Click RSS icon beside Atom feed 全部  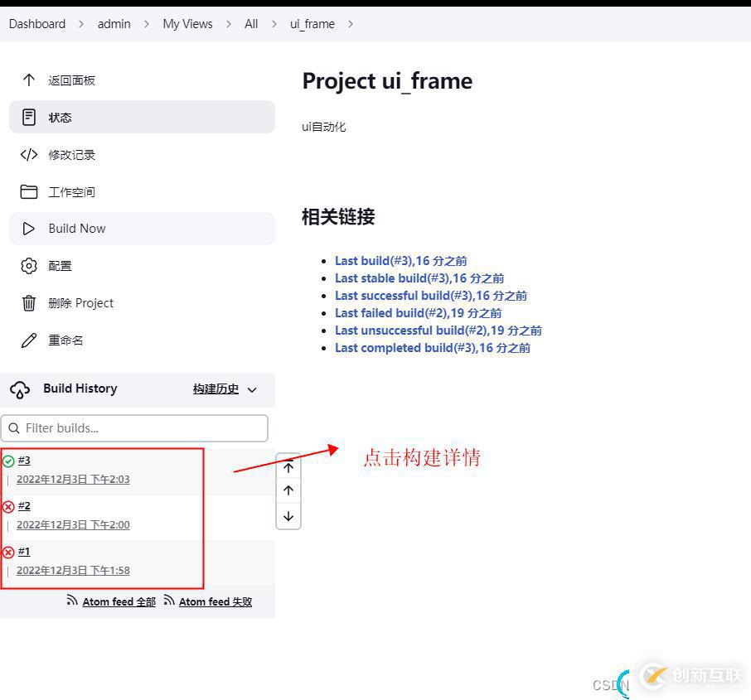pos(72,601)
